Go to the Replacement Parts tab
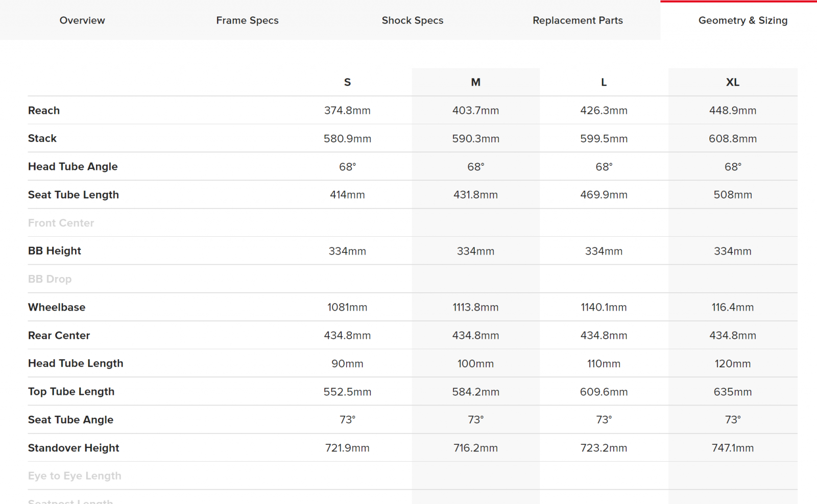 coord(578,20)
